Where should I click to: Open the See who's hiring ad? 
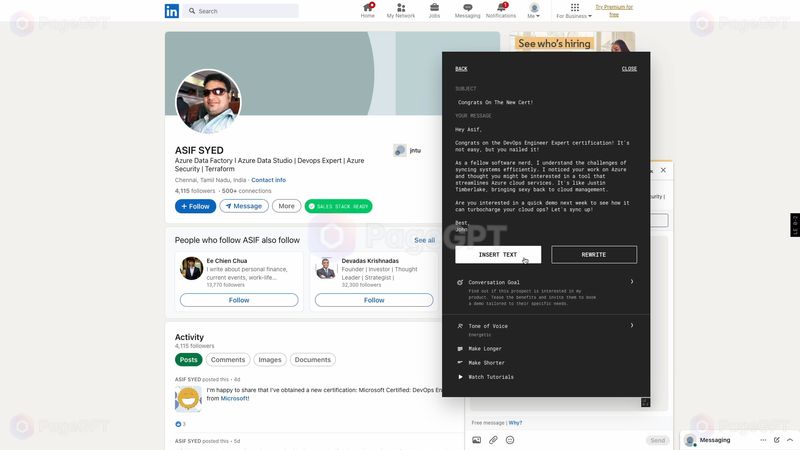[572, 41]
